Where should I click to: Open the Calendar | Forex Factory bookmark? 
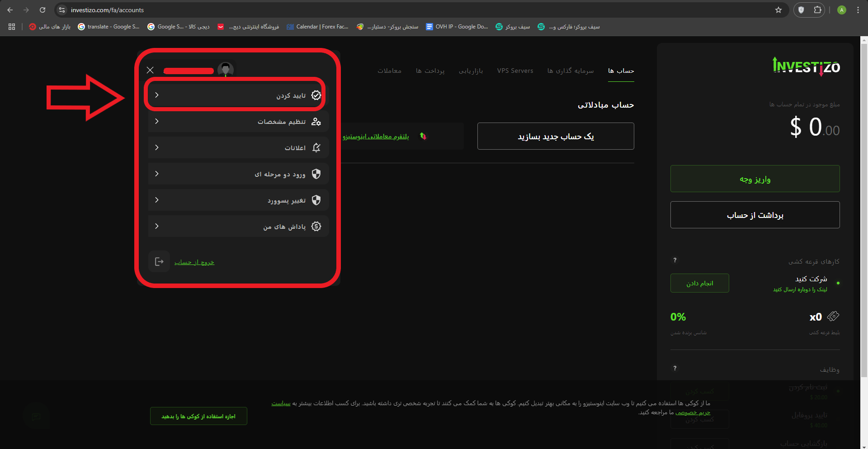point(317,27)
